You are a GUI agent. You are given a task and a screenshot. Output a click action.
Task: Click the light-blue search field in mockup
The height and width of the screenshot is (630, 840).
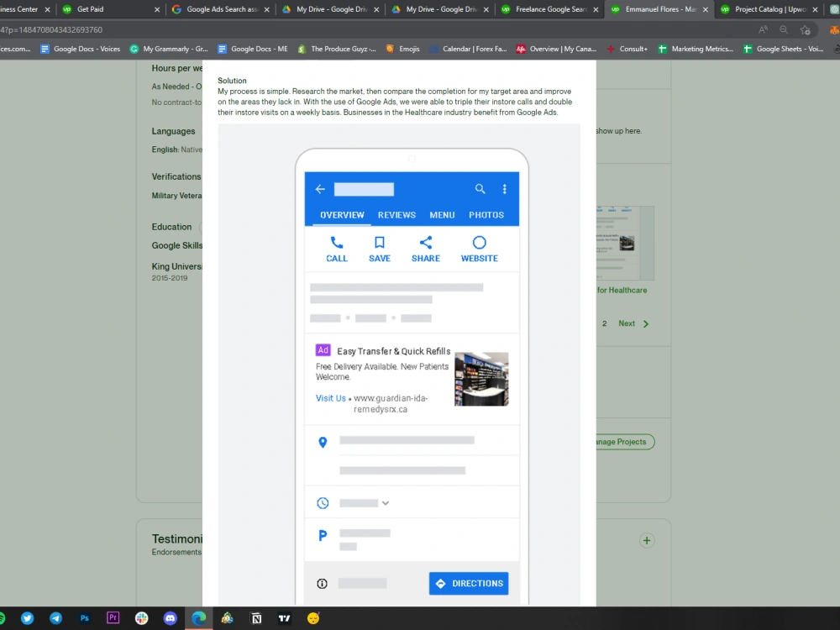(x=364, y=189)
